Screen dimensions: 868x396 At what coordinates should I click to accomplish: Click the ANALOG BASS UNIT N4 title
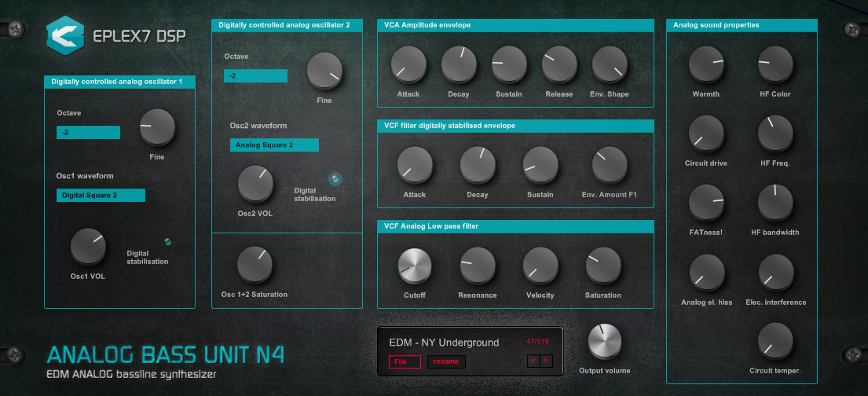[166, 355]
